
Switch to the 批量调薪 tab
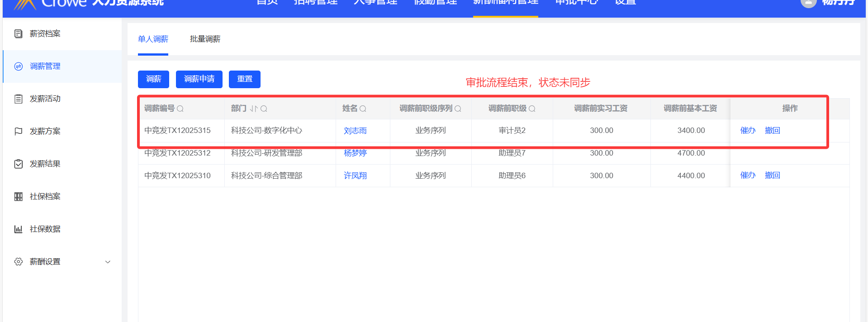pyautogui.click(x=205, y=39)
